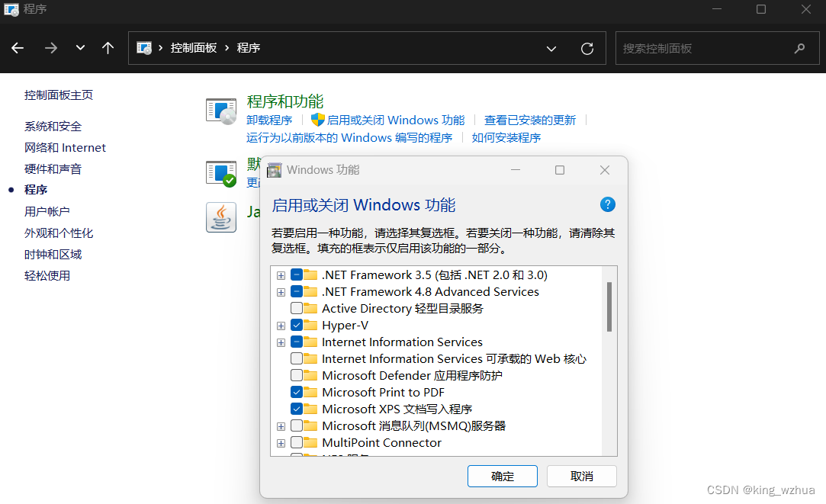Expand Microsoft 消息队列(MSMQ)服务器 node
Screen dimensions: 826x504
point(281,426)
